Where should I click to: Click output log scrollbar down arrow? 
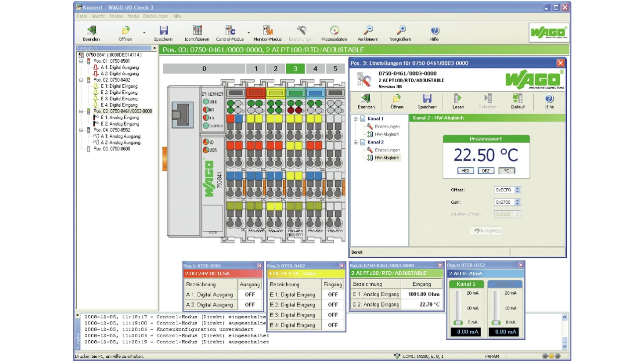565,346
